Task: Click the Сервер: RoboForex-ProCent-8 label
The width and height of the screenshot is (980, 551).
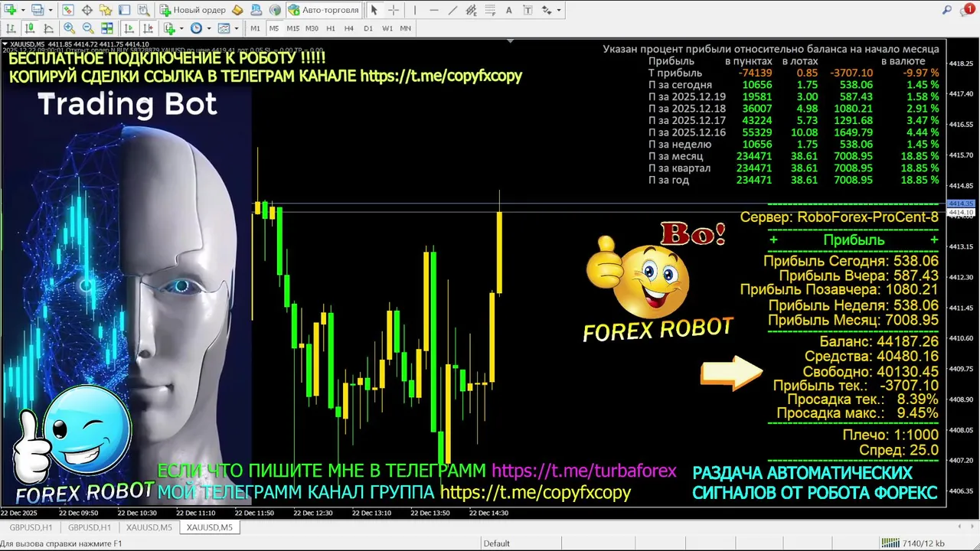Action: [839, 217]
